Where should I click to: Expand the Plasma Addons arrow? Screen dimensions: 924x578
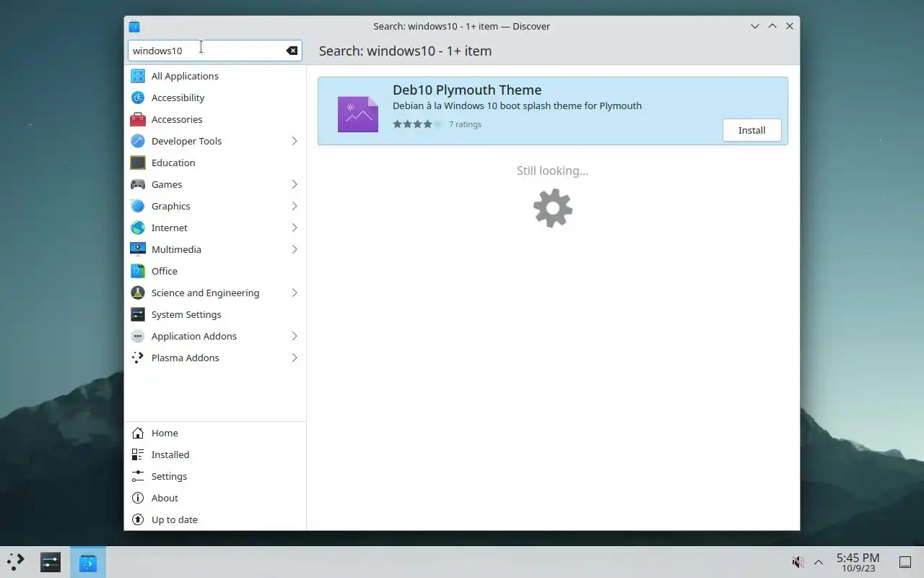(295, 358)
